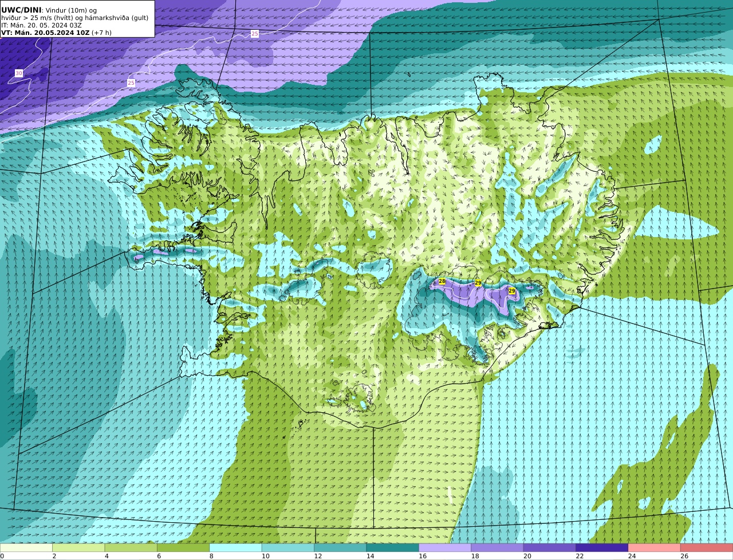Click the 18–20 m/s medium purple legend swatch
This screenshot has height=560, width=733.
498,548
